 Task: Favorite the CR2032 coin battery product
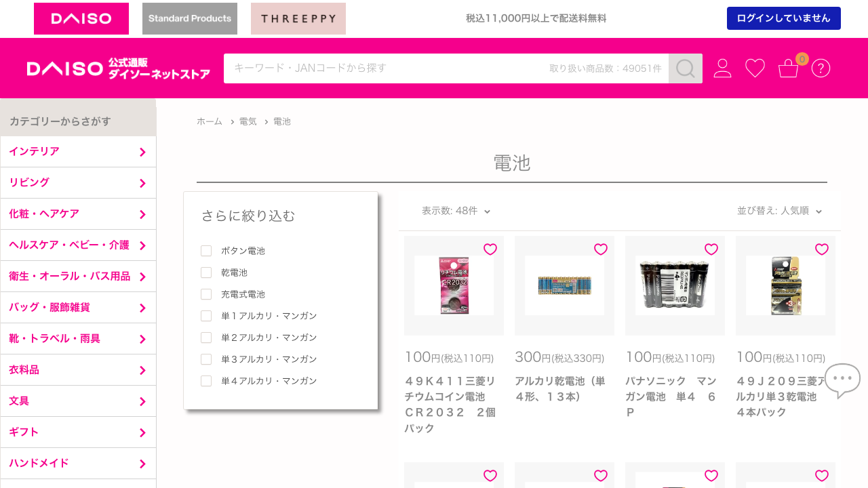(490, 249)
